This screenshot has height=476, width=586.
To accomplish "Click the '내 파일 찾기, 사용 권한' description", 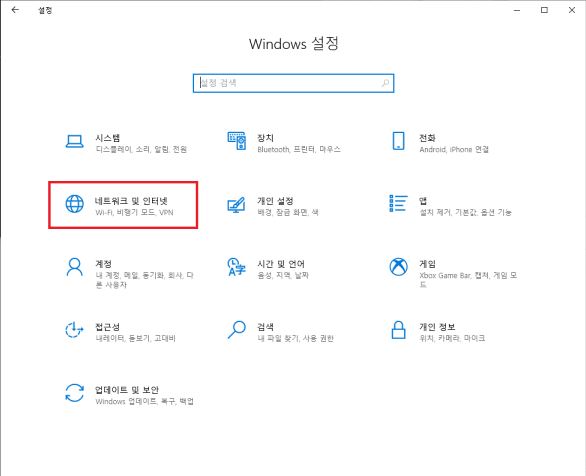I will click(x=295, y=338).
